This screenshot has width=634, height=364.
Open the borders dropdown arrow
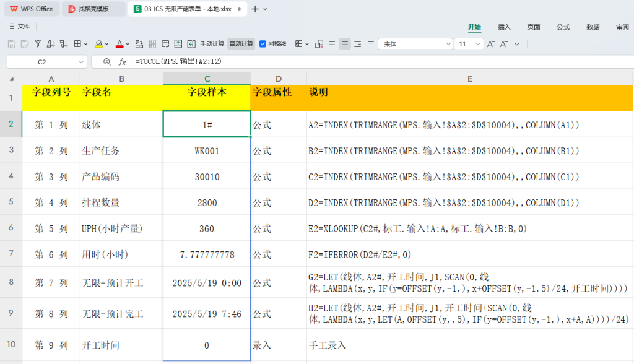click(x=85, y=44)
